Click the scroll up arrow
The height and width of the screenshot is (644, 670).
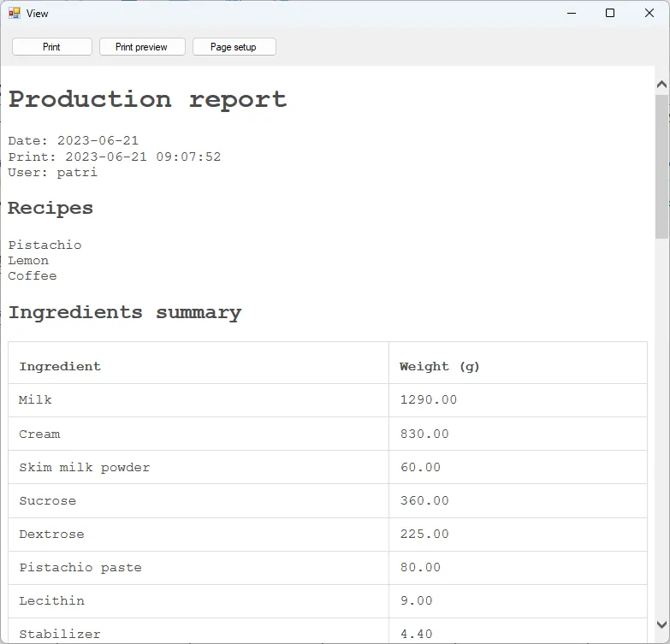point(661,85)
